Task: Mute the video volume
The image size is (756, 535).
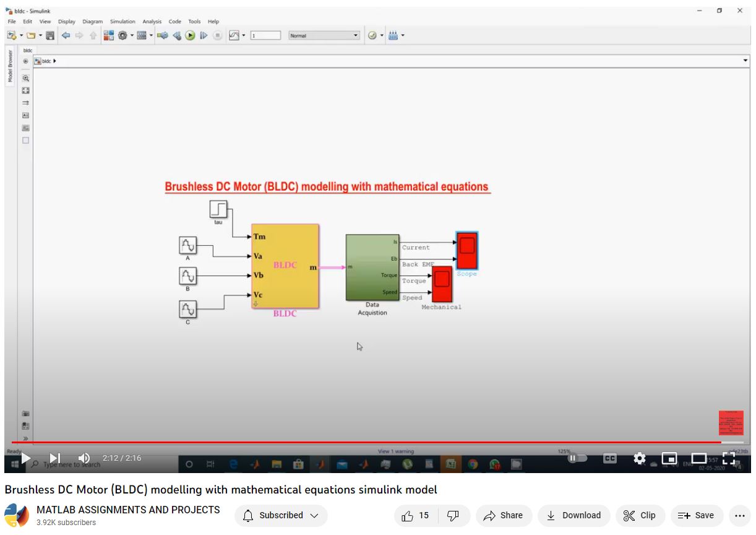Action: point(84,458)
